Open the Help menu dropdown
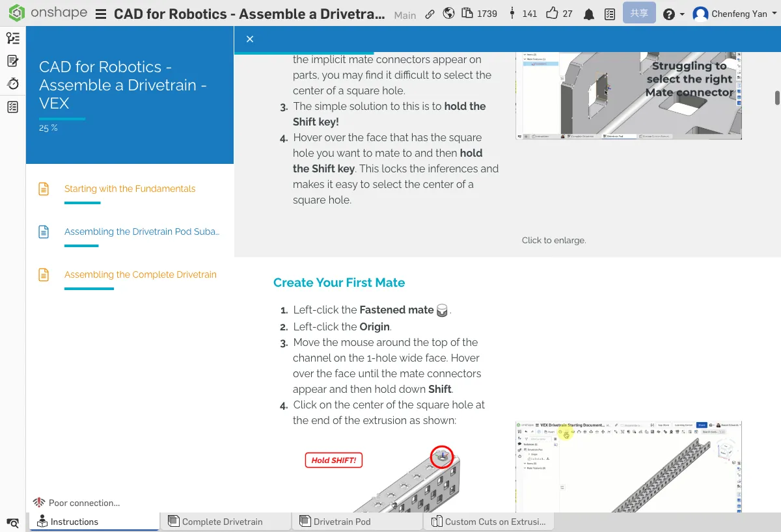The image size is (781, 532). pyautogui.click(x=673, y=14)
